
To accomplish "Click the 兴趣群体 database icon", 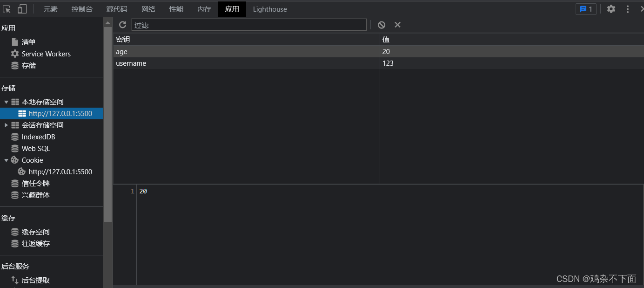I will pos(15,195).
